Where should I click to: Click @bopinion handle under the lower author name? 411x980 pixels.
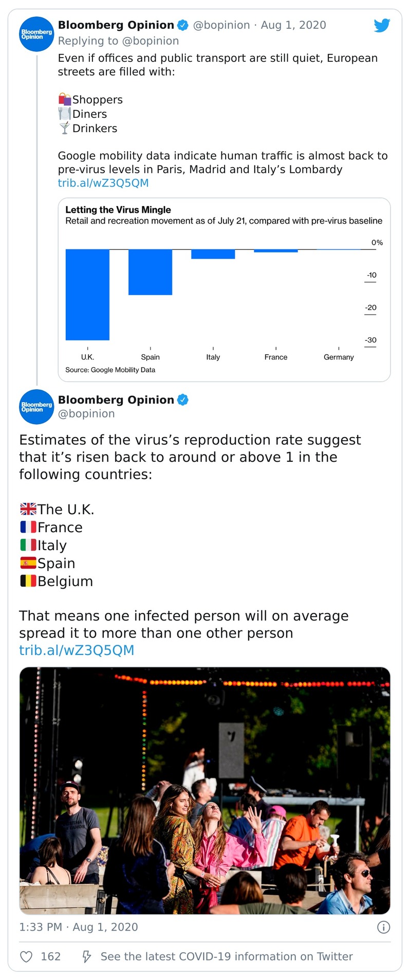[86, 414]
